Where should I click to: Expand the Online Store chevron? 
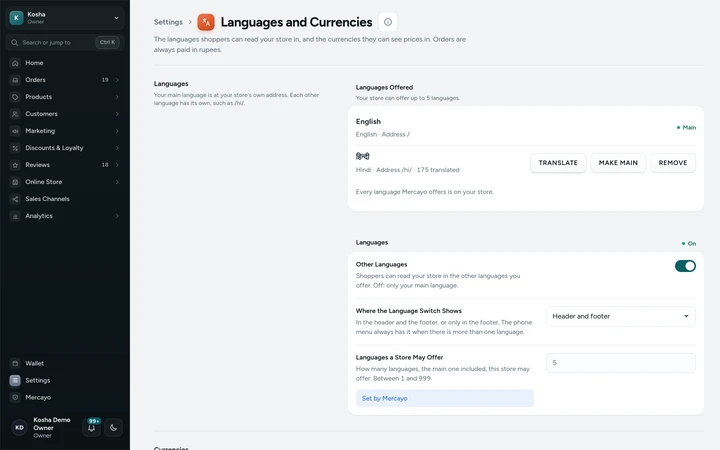(117, 182)
